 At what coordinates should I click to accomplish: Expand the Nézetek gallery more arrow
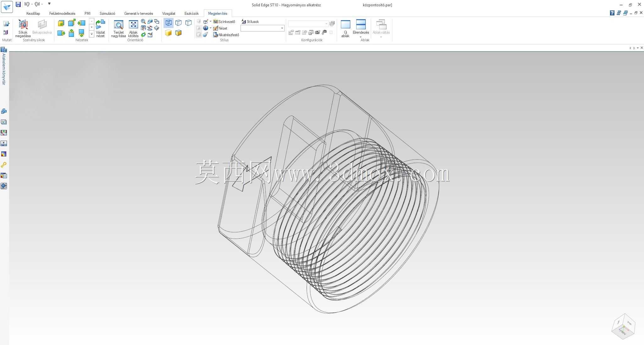92,34
